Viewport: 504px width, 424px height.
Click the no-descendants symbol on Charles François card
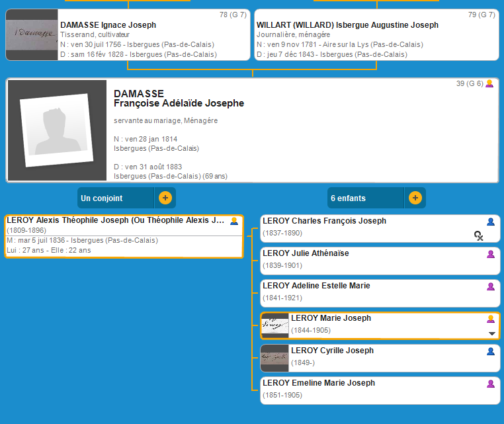pos(479,235)
